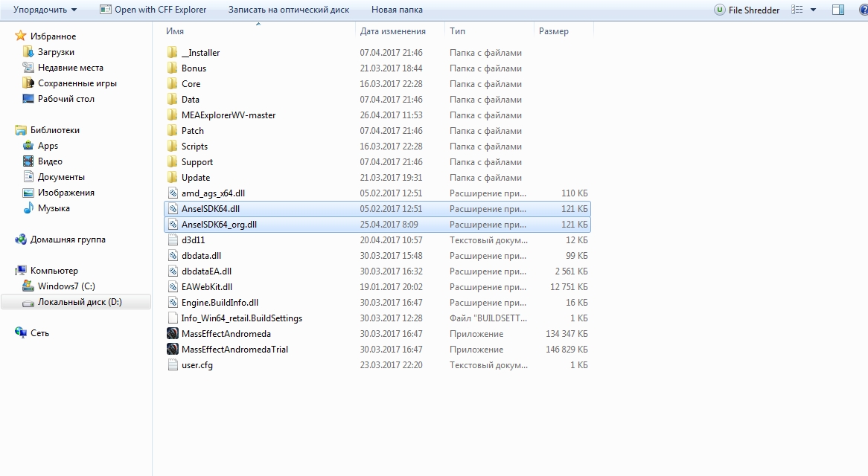Select the Избранное star icon
Screen dimensions: 868x476
[21, 36]
